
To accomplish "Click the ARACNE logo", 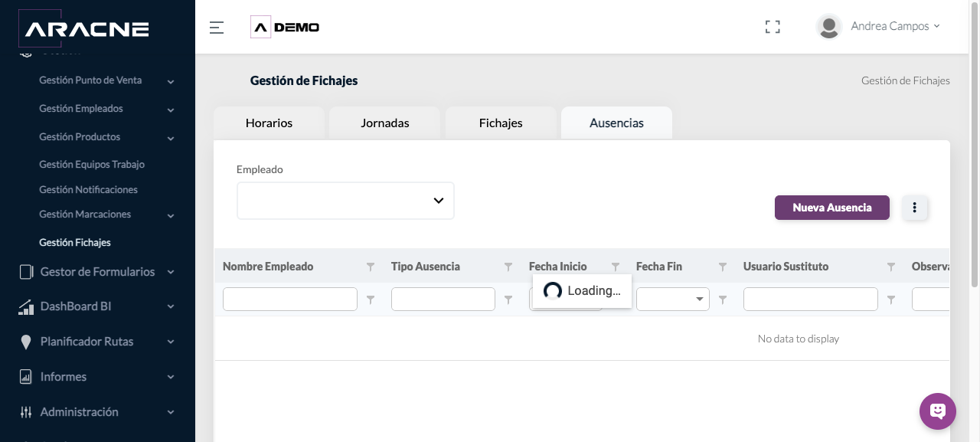I will (x=84, y=30).
